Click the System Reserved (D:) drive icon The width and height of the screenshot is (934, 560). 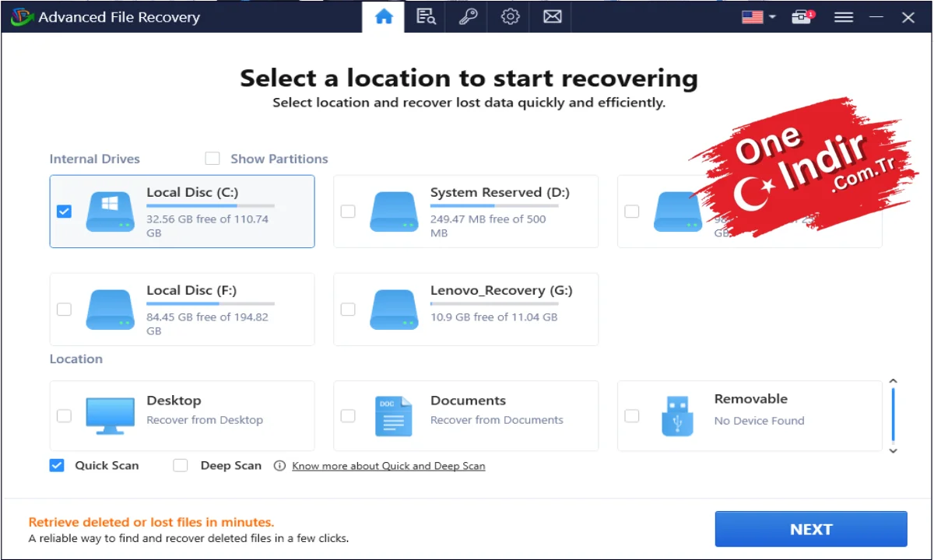point(394,212)
